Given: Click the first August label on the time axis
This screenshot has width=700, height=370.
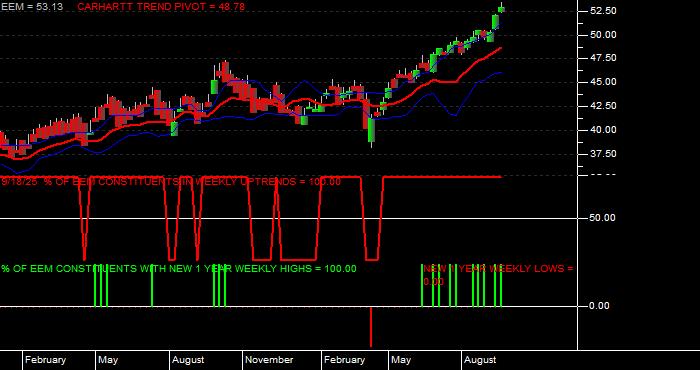Looking at the screenshot, I should pyautogui.click(x=188, y=360).
